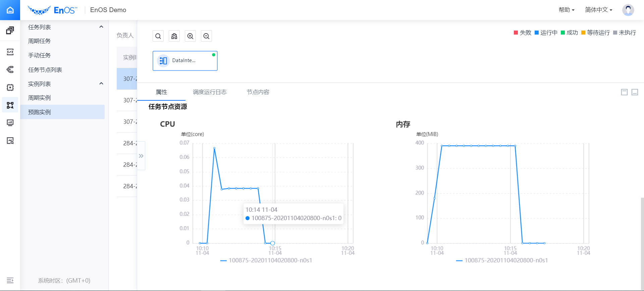The image size is (644, 291).
Task: Select the DataInte... task node
Action: click(185, 61)
